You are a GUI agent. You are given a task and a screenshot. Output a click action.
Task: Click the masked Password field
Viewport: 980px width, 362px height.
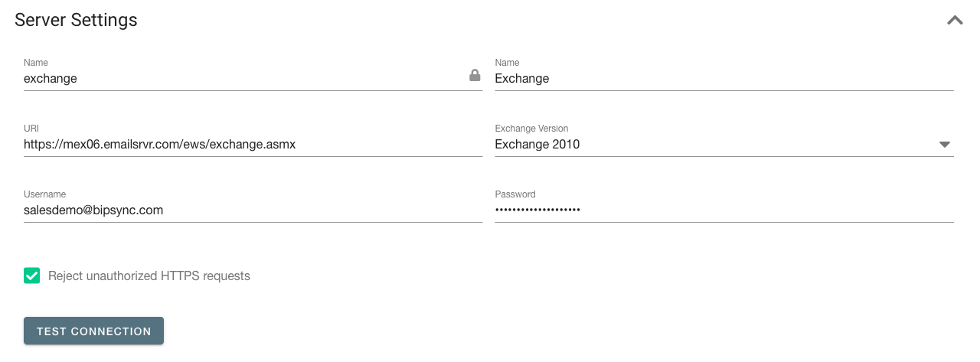click(724, 210)
